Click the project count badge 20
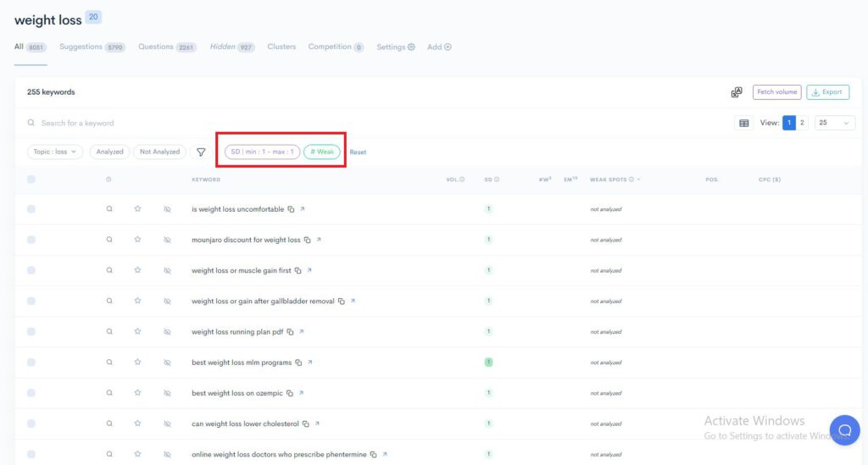 pyautogui.click(x=93, y=17)
